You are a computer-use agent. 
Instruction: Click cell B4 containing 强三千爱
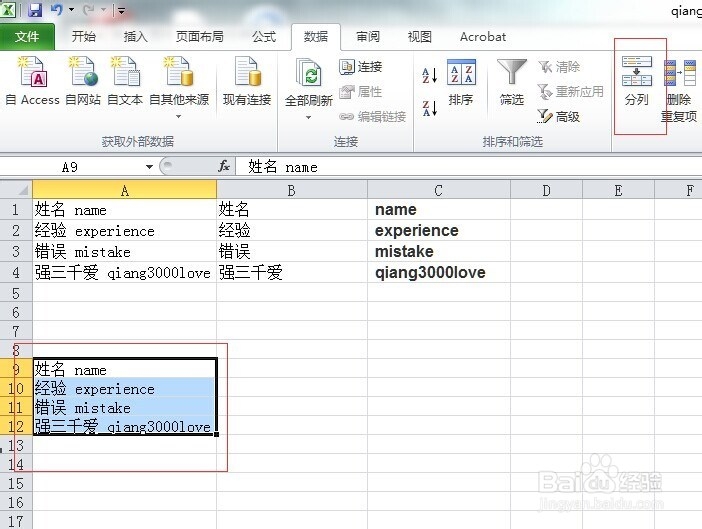(292, 272)
